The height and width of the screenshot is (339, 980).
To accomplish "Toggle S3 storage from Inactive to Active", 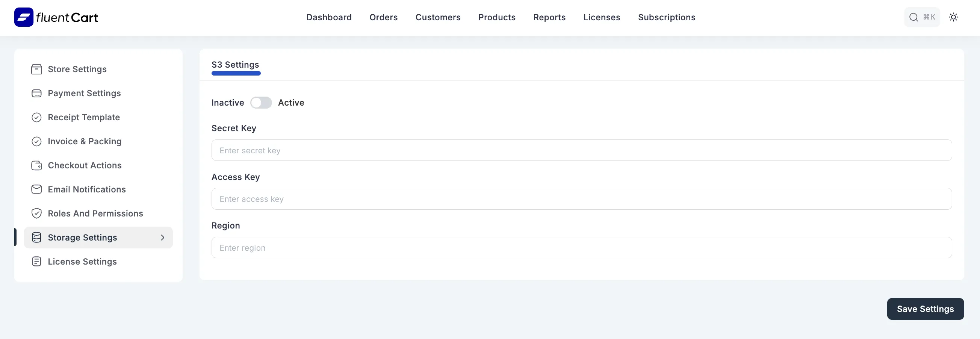I will (262, 102).
